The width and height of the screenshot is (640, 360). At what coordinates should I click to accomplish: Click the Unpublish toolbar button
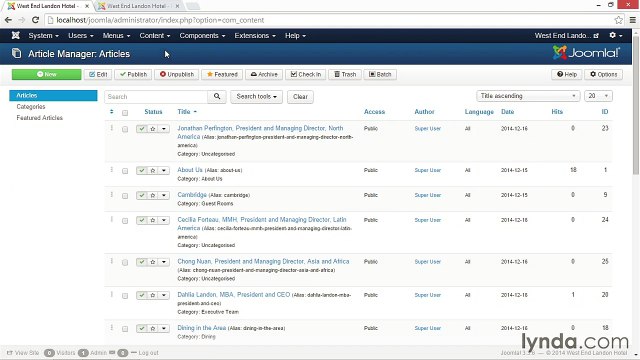coord(177,74)
